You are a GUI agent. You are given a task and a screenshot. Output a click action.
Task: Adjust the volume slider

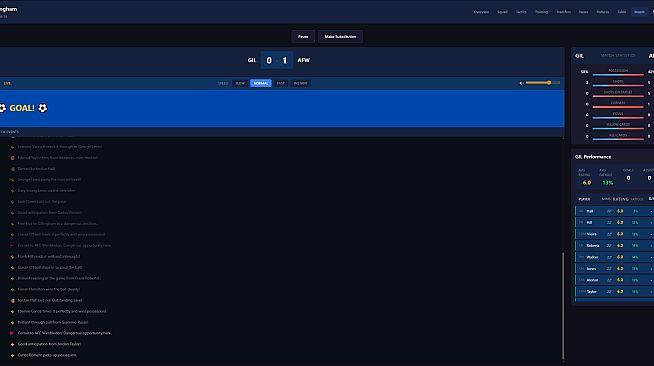click(x=543, y=83)
